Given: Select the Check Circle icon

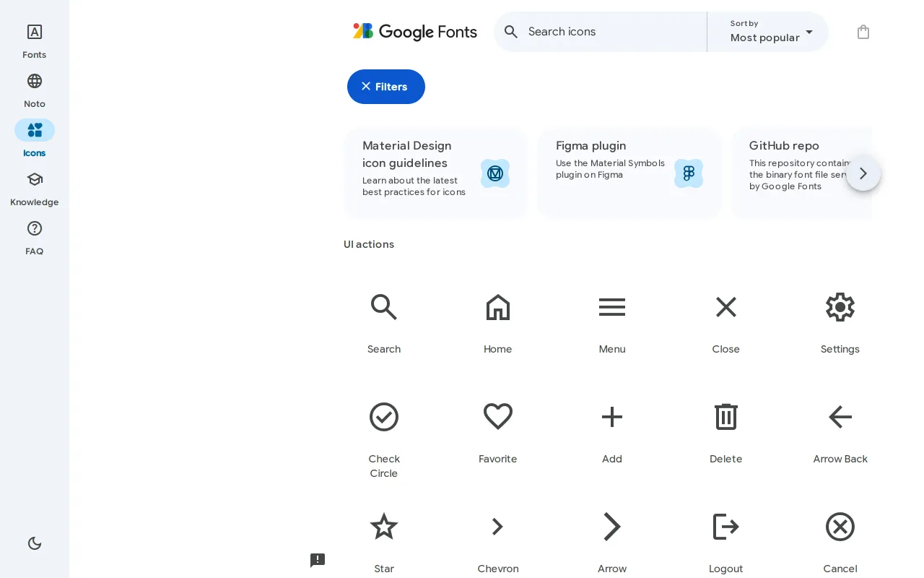Looking at the screenshot, I should (x=384, y=417).
